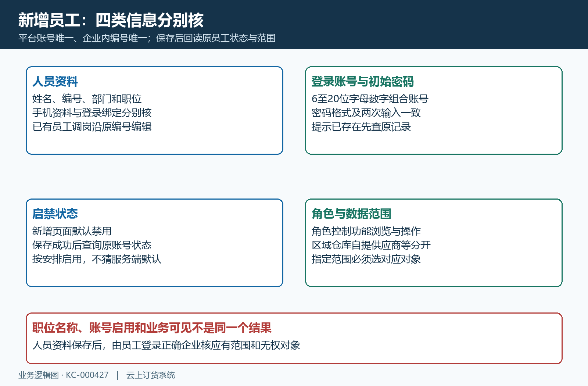Click the title 新增员工：四类信息分别核
This screenshot has height=386, width=588.
pyautogui.click(x=111, y=20)
